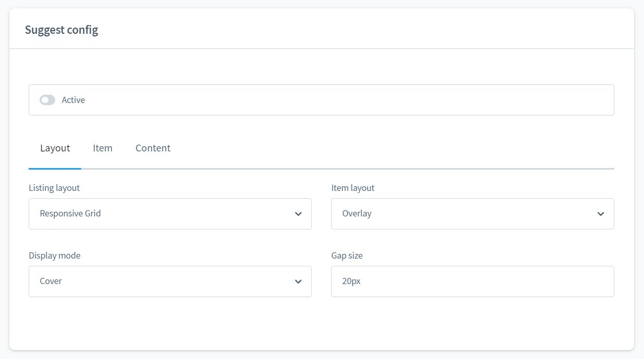Click the Responsive Grid selected value
Image resolution: width=644 pixels, height=359 pixels.
(x=70, y=213)
